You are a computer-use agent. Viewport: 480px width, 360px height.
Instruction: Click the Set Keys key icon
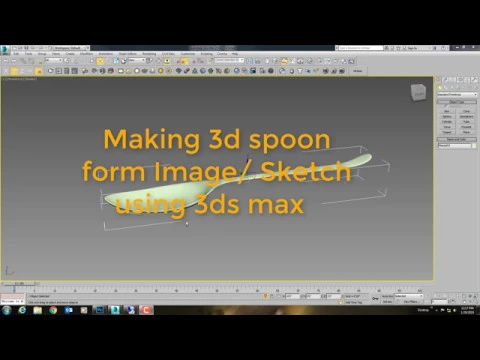[x=375, y=299]
